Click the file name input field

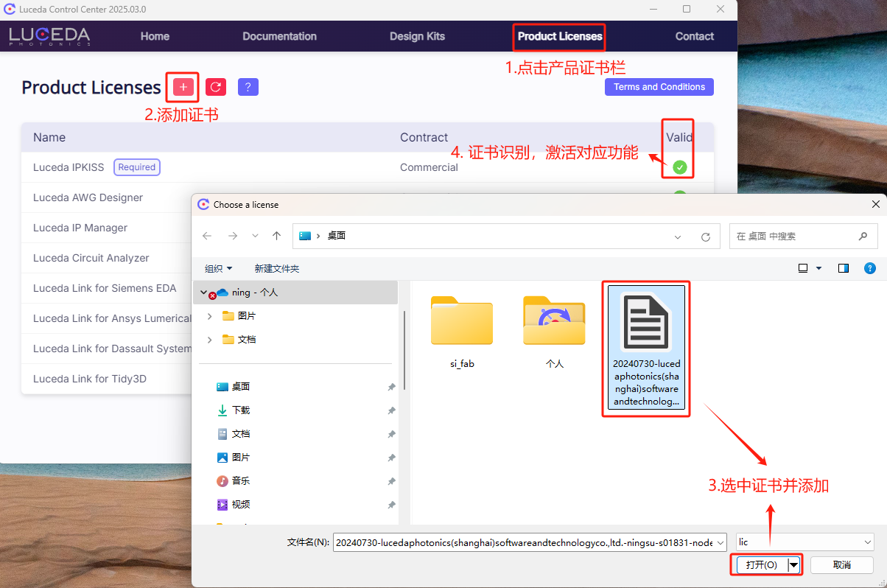[524, 542]
